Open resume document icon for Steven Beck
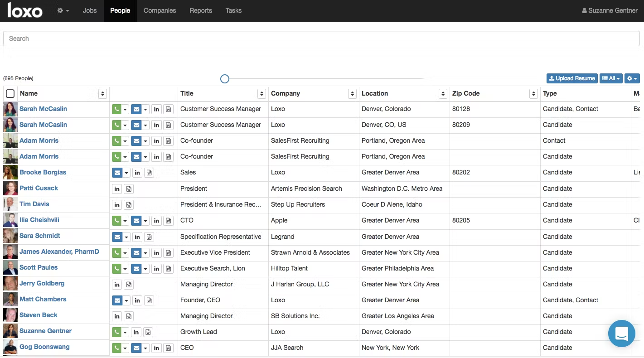Screen dimensions: 644x358 pos(129,316)
